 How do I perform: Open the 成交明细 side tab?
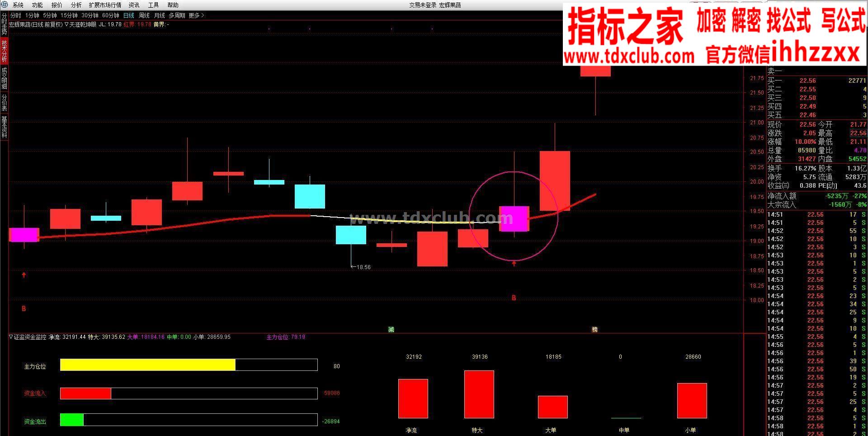pyautogui.click(x=4, y=78)
